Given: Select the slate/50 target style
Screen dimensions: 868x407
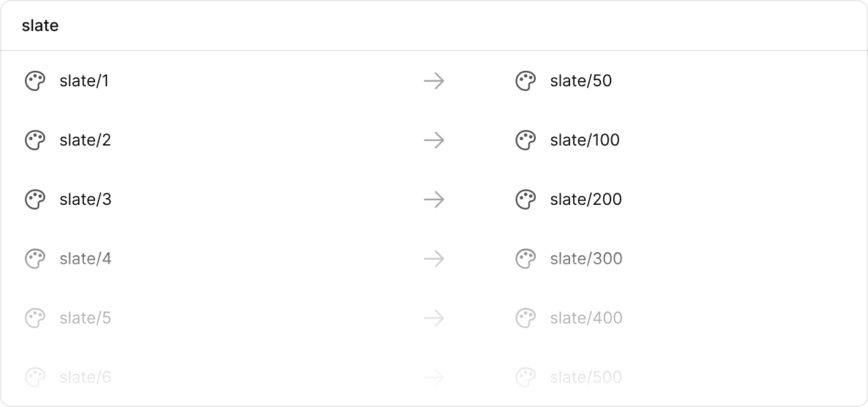Looking at the screenshot, I should click(581, 82).
